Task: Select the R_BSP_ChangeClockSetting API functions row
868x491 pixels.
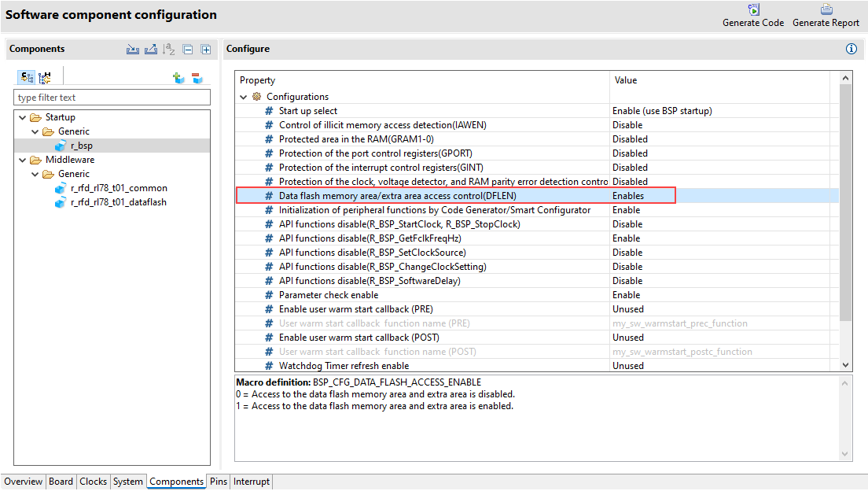Action: coord(537,267)
